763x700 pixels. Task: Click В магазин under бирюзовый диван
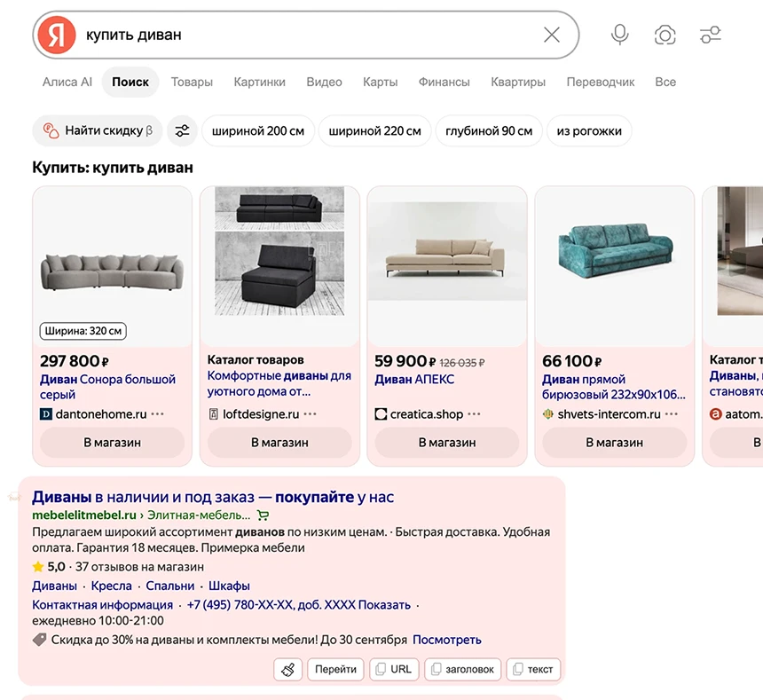click(614, 443)
